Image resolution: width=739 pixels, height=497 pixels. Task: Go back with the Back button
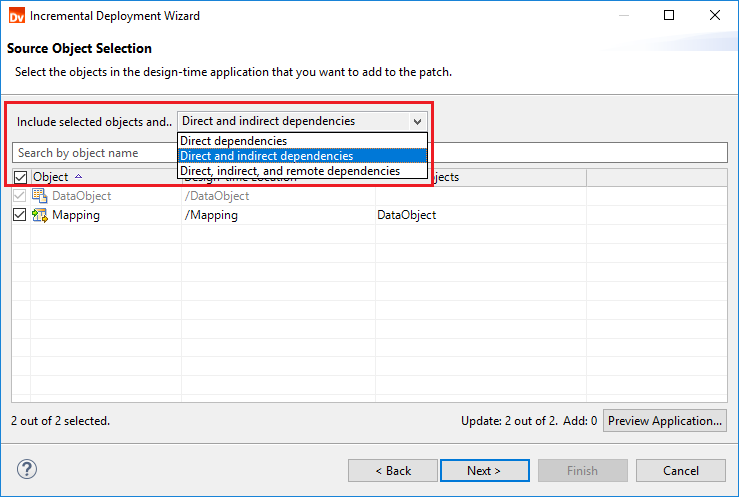click(393, 470)
